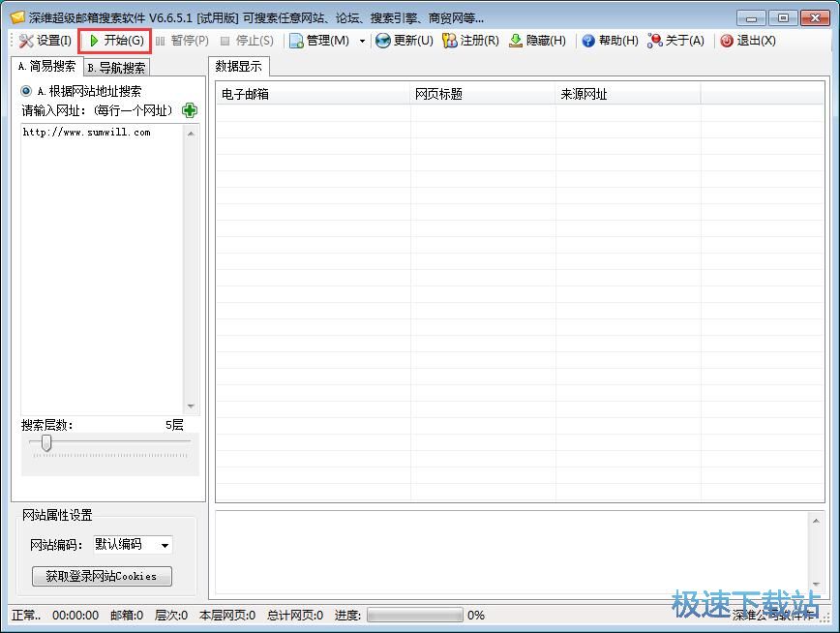
Task: Click the 获取登录网站Cookies button
Action: click(x=102, y=576)
